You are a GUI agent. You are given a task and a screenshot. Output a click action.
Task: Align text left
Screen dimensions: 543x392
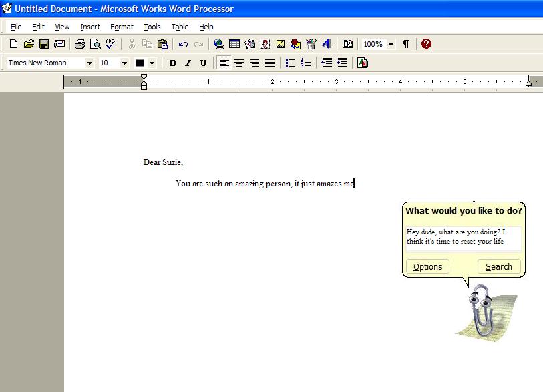224,63
